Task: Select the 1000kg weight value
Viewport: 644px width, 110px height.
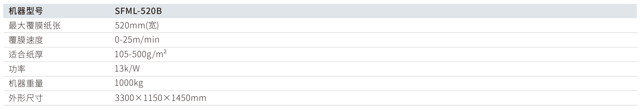Action: [x=129, y=83]
